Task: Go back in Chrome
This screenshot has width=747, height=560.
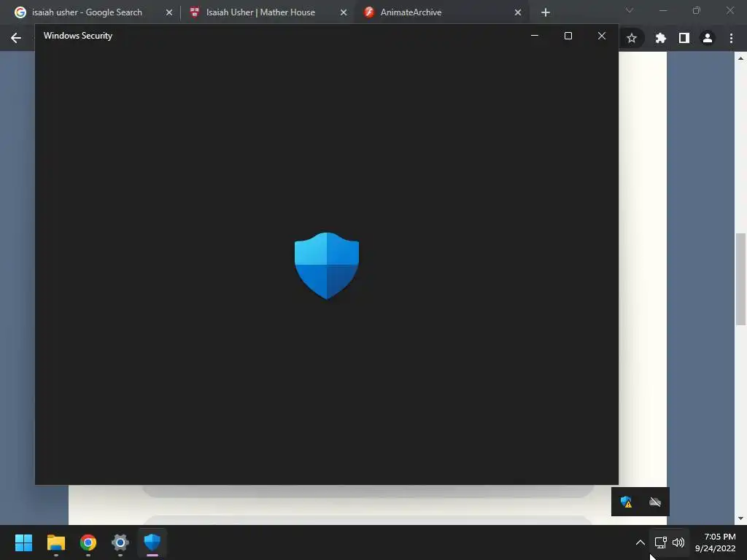Action: click(x=16, y=38)
